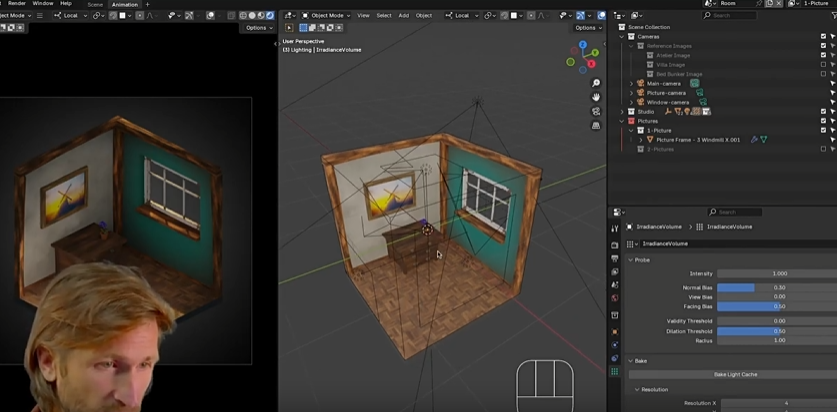
Task: Switch perspective/orthographic with the grid icon
Action: tap(596, 126)
